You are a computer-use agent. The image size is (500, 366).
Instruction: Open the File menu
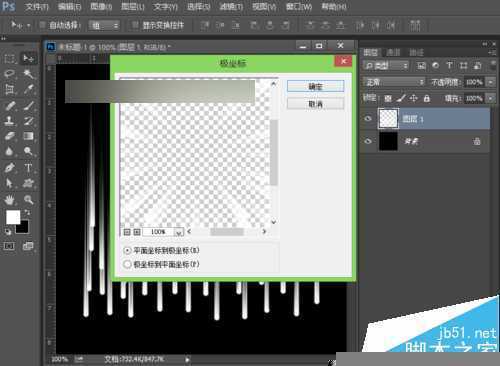click(36, 7)
